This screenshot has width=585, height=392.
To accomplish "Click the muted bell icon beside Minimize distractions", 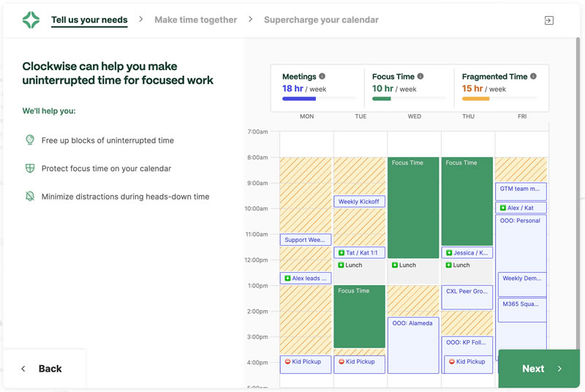I will point(30,196).
